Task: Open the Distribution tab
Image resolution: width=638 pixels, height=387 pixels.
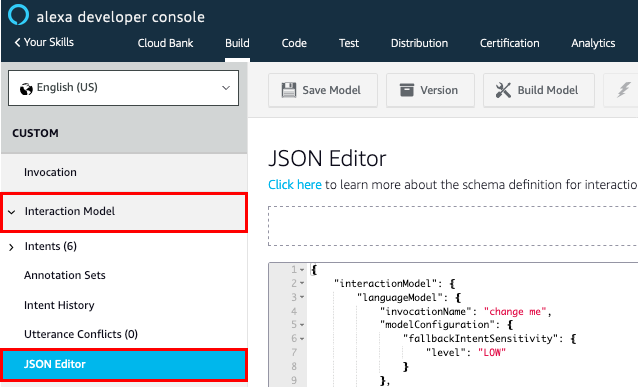Action: tap(419, 43)
